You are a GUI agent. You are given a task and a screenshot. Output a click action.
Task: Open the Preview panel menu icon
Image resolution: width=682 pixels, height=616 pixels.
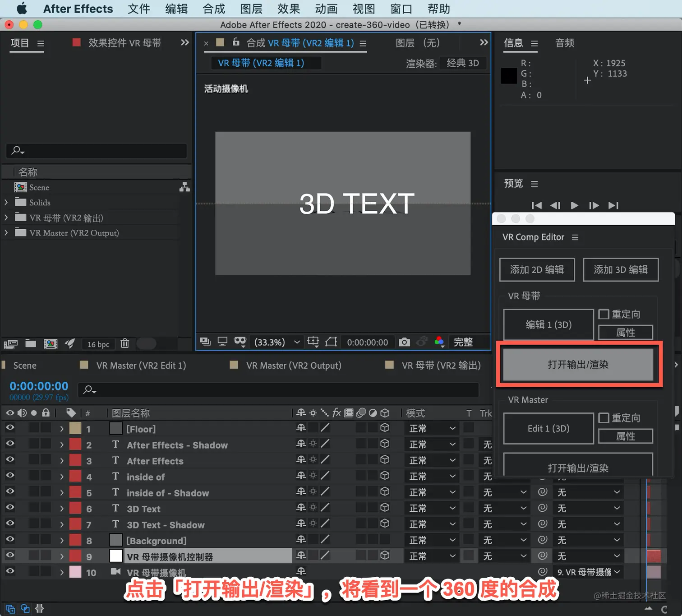click(x=535, y=184)
